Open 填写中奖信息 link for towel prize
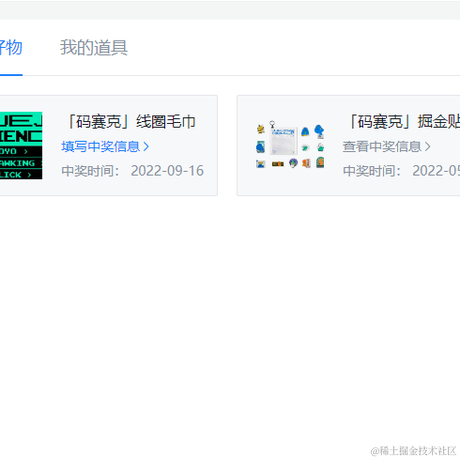Viewport: 460px width, 460px height. coord(105,147)
